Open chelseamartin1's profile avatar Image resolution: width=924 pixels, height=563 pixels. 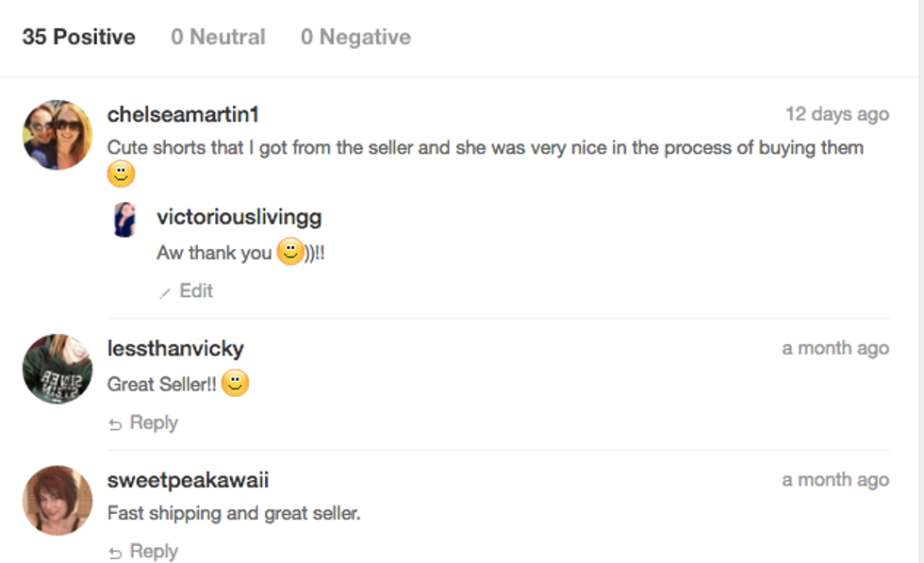pyautogui.click(x=58, y=135)
